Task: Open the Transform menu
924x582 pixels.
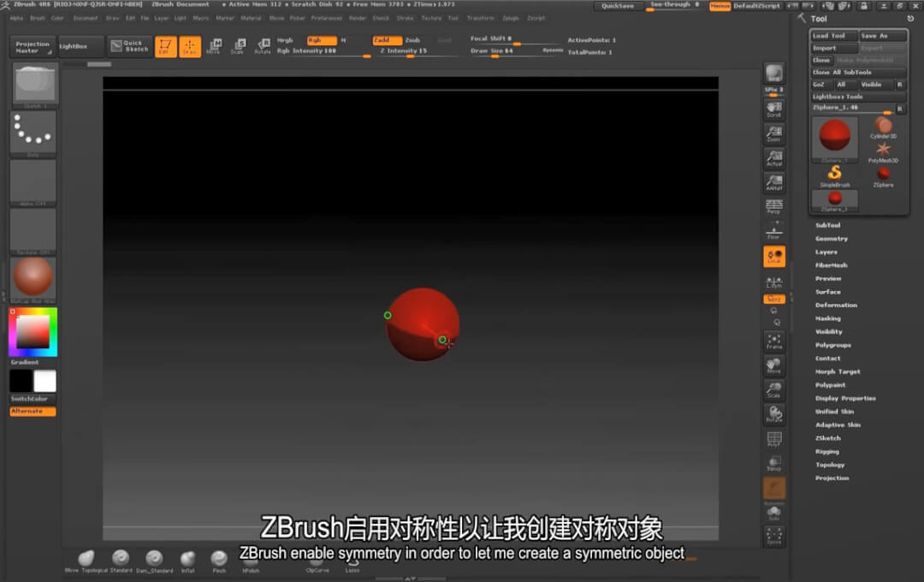Action: pos(480,17)
